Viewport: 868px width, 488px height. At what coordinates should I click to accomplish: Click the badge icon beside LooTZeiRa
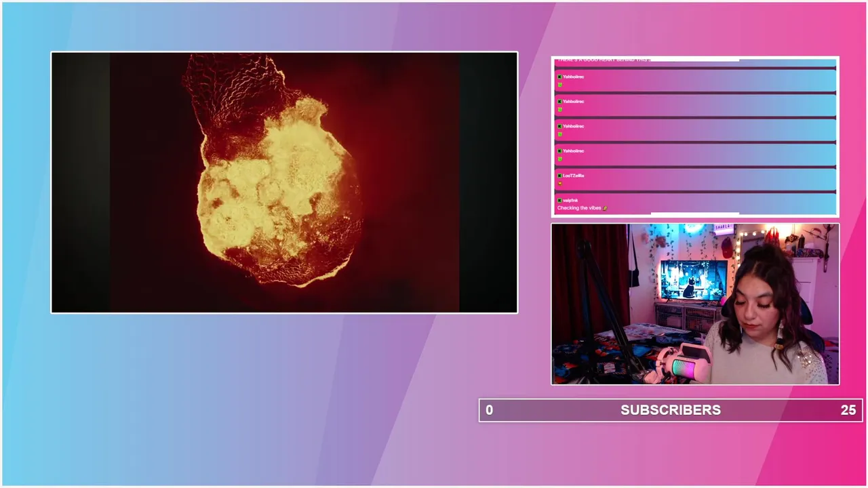pyautogui.click(x=559, y=176)
